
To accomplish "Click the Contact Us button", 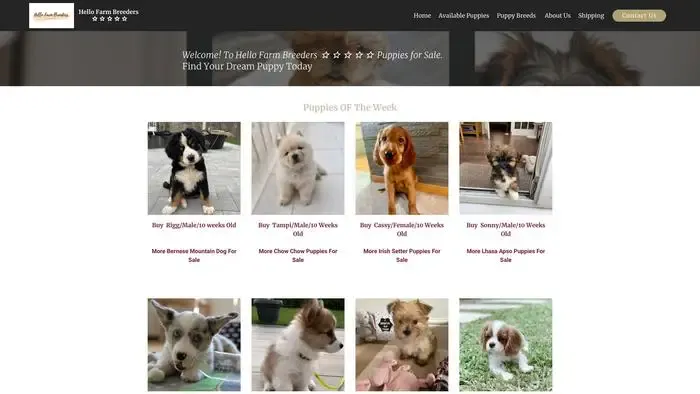I will click(639, 16).
